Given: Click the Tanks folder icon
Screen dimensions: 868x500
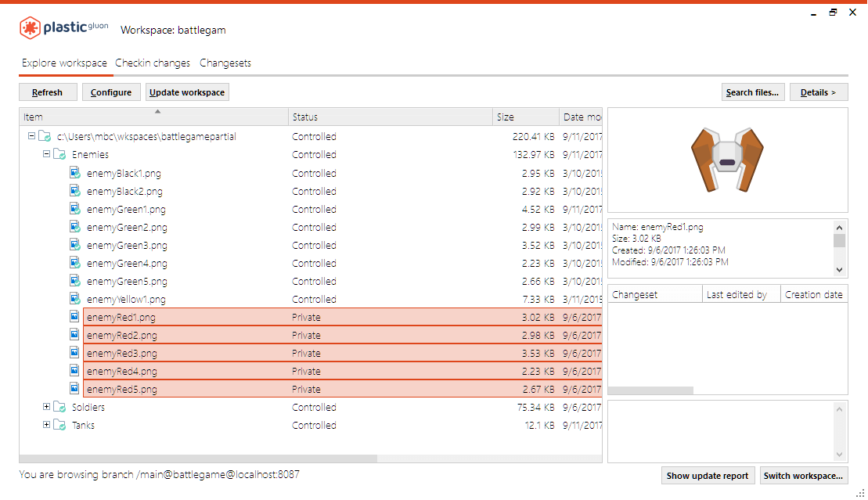Looking at the screenshot, I should [59, 425].
